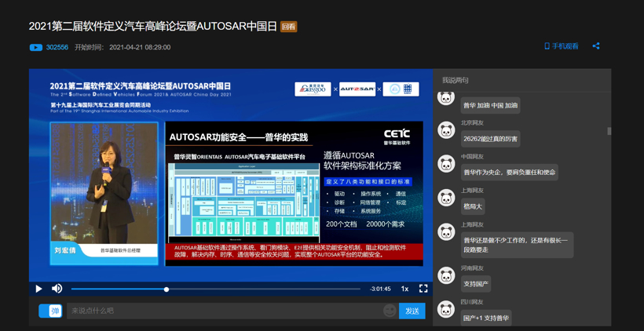Click the chat panel scrollbar thumb
This screenshot has width=644, height=331.
pos(609,131)
